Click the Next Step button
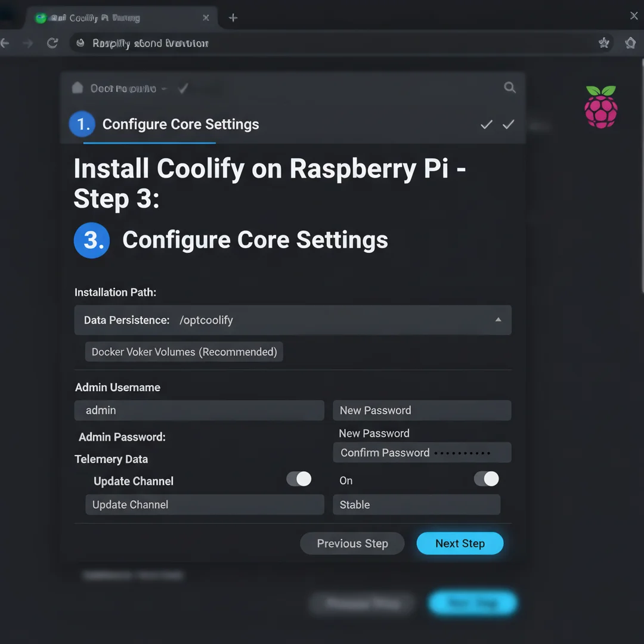Viewport: 644px width, 644px height. pos(460,543)
